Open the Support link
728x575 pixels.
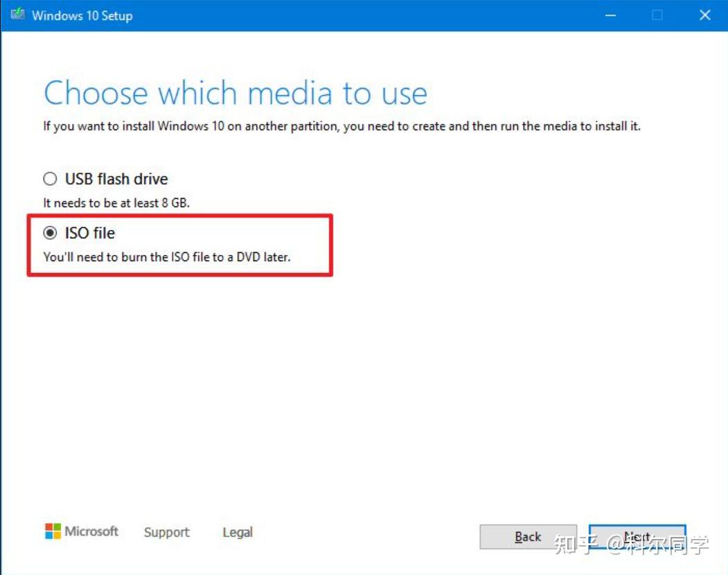point(166,532)
